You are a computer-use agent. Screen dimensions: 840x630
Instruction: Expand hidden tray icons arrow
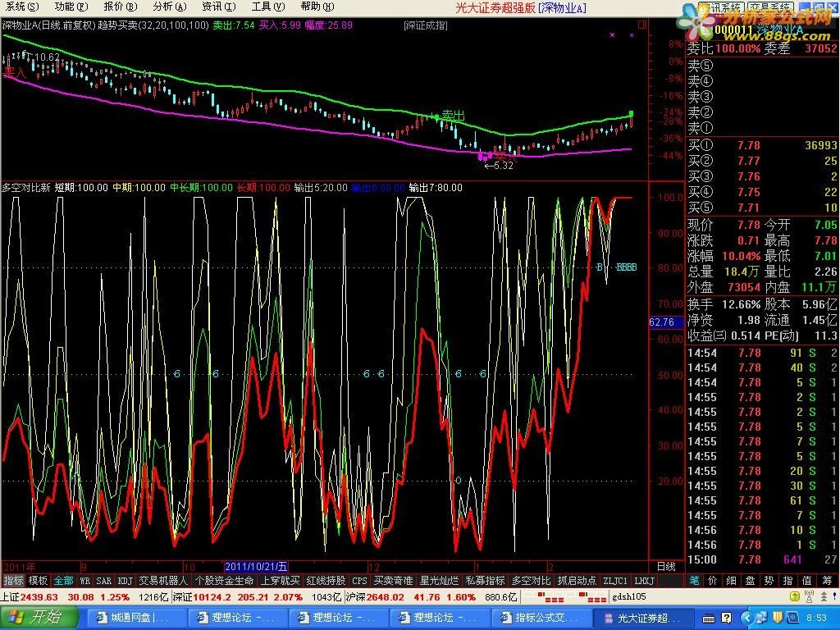[x=748, y=619]
